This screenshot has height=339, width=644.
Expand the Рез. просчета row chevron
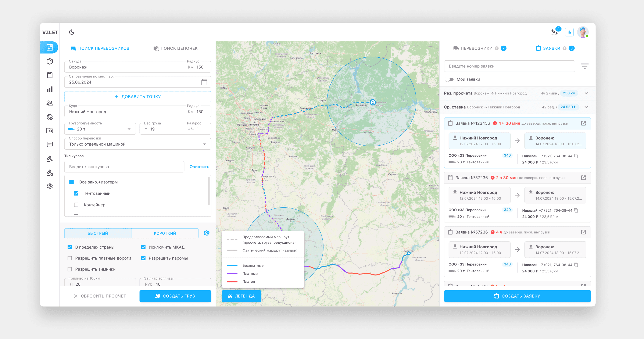tap(586, 93)
